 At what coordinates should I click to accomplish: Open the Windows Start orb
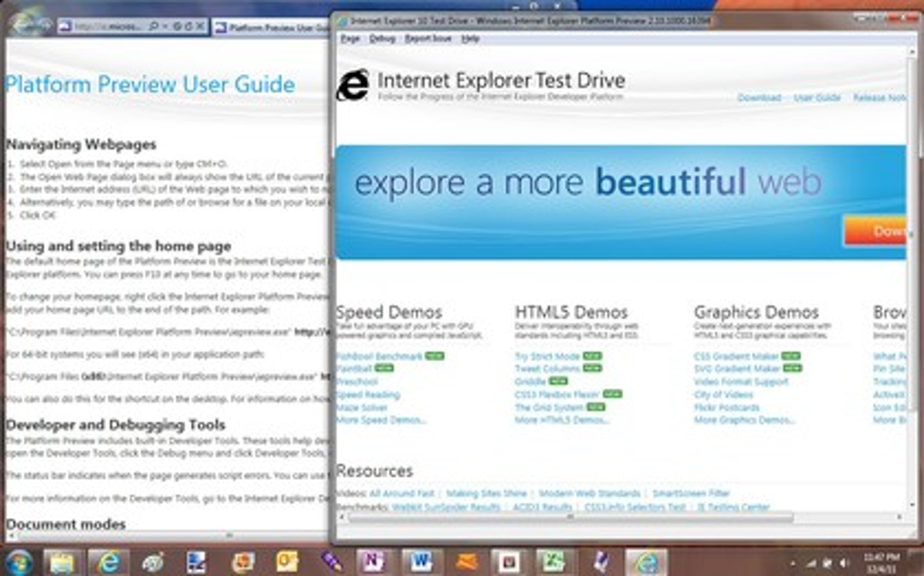pyautogui.click(x=18, y=562)
